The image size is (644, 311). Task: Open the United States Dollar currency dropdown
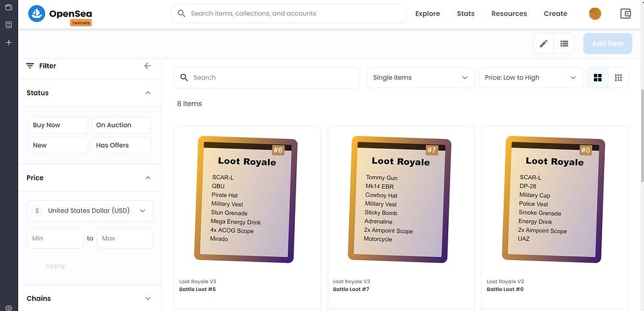pyautogui.click(x=90, y=211)
